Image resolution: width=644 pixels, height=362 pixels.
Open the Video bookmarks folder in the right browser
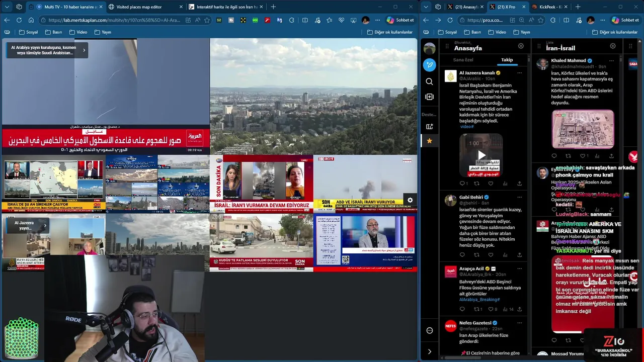tap(497, 32)
